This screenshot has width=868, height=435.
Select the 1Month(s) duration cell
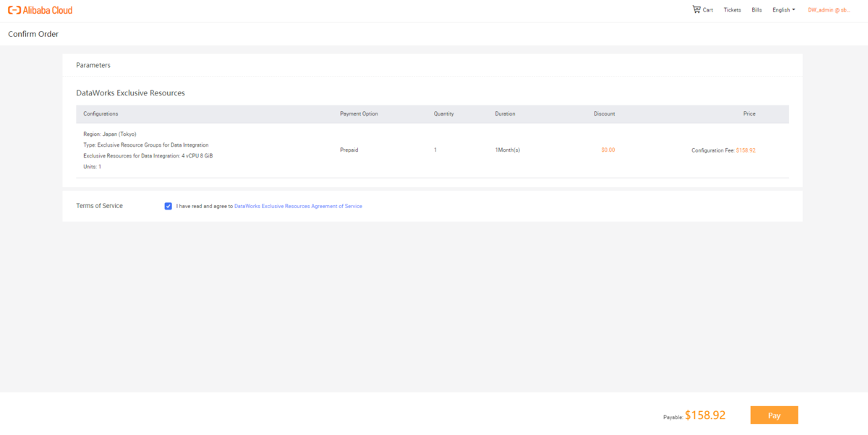pyautogui.click(x=508, y=150)
